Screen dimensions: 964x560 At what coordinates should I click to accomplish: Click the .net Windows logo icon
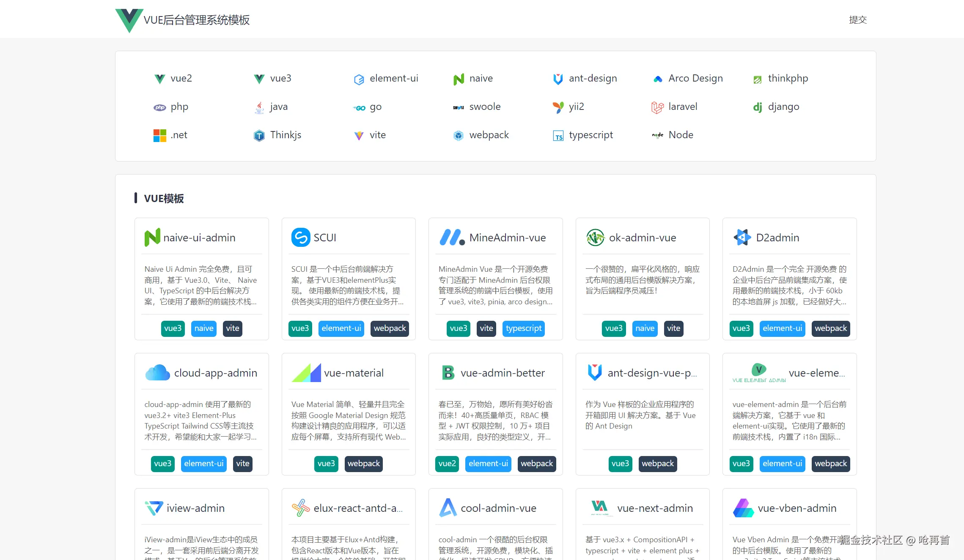pyautogui.click(x=159, y=136)
